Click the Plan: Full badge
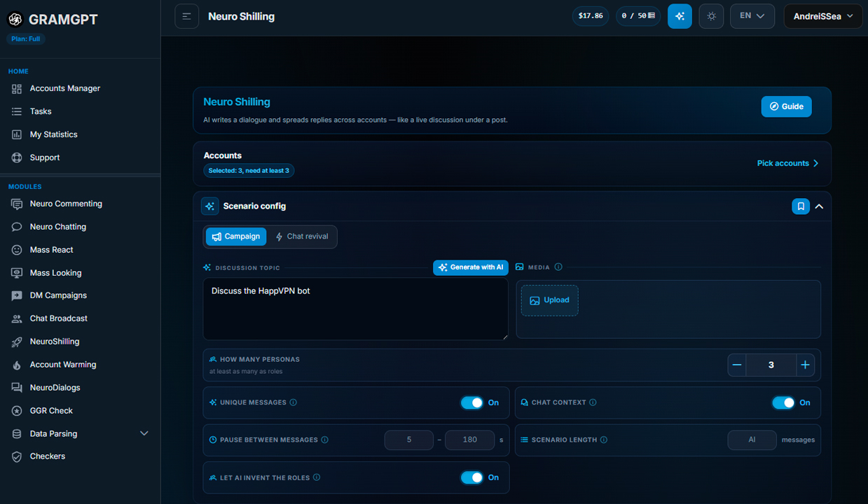 26,38
